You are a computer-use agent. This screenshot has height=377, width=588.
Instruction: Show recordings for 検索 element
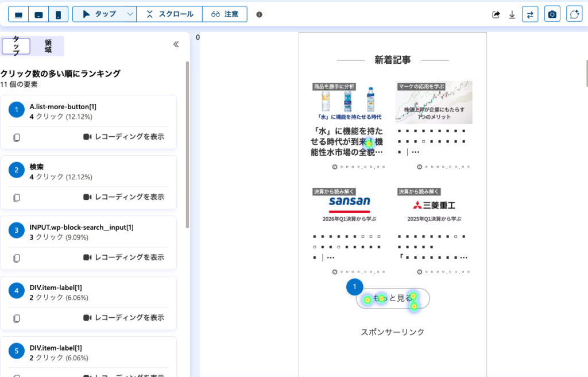coord(123,197)
